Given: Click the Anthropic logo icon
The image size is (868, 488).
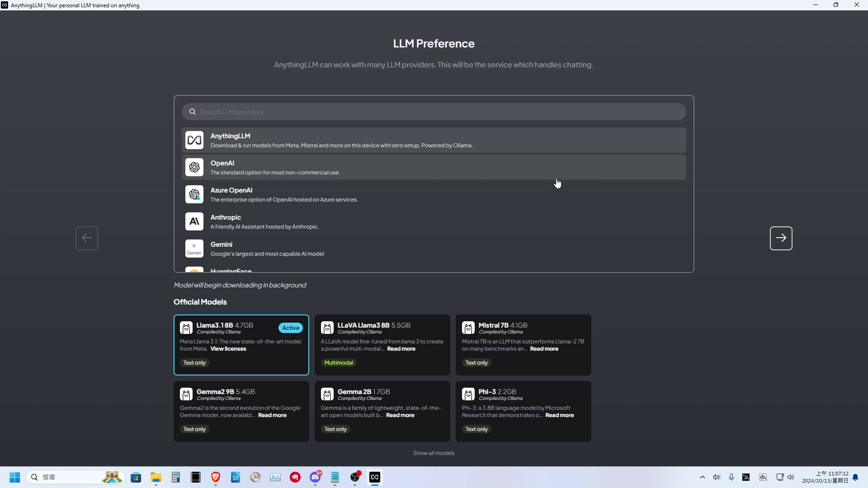Looking at the screenshot, I should (194, 221).
